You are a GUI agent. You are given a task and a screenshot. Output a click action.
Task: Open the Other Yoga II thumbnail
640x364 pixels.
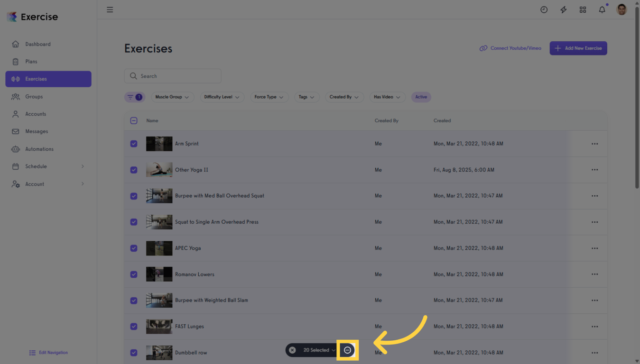click(159, 170)
